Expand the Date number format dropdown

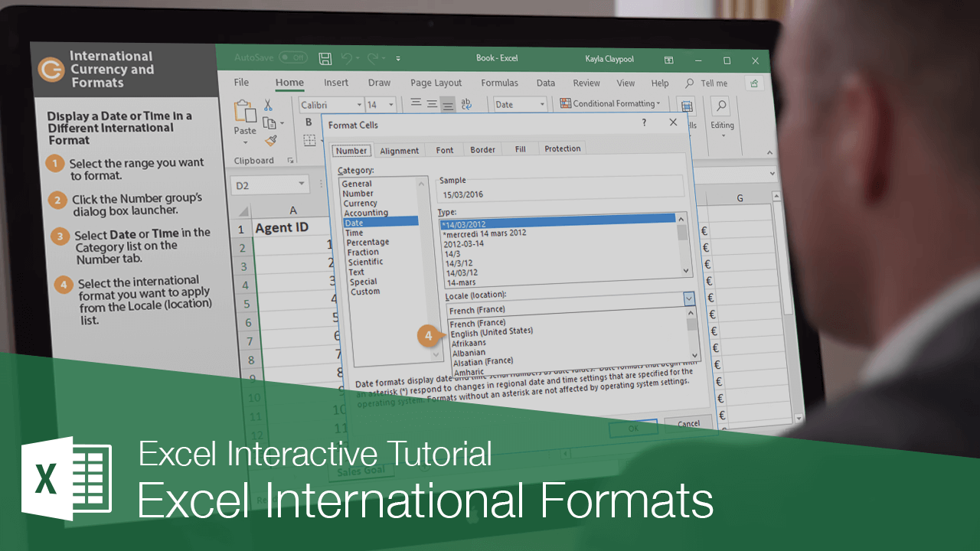point(543,104)
